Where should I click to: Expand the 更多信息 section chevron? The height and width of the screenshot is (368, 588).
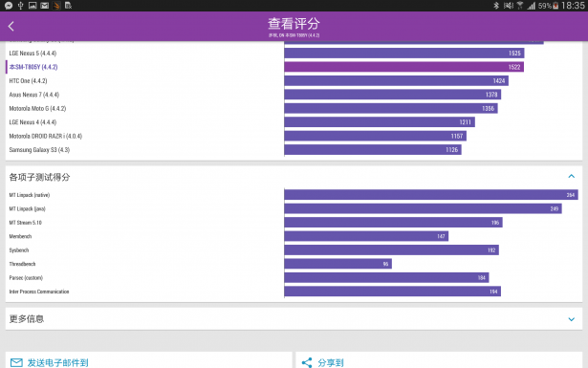tap(571, 319)
